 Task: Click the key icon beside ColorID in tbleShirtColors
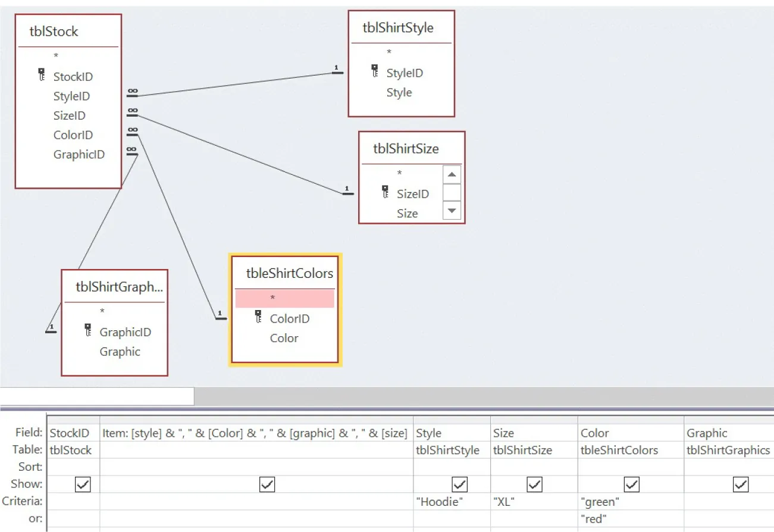tap(258, 317)
